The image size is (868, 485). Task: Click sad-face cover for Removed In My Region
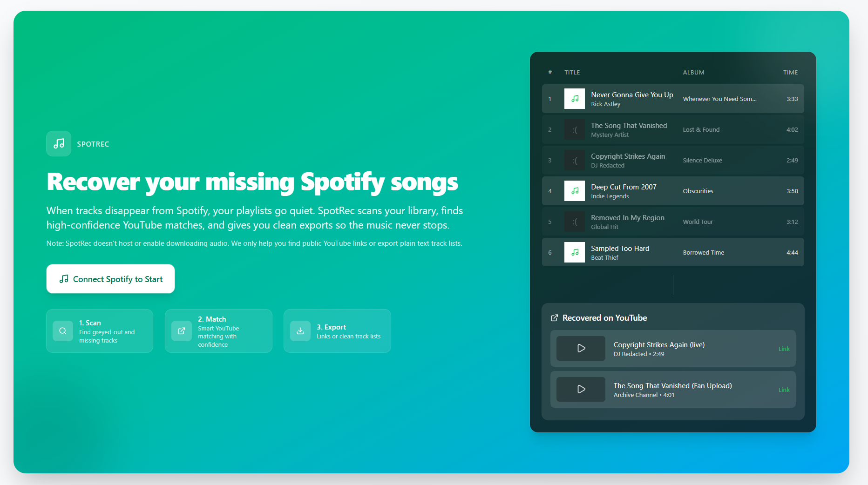575,222
